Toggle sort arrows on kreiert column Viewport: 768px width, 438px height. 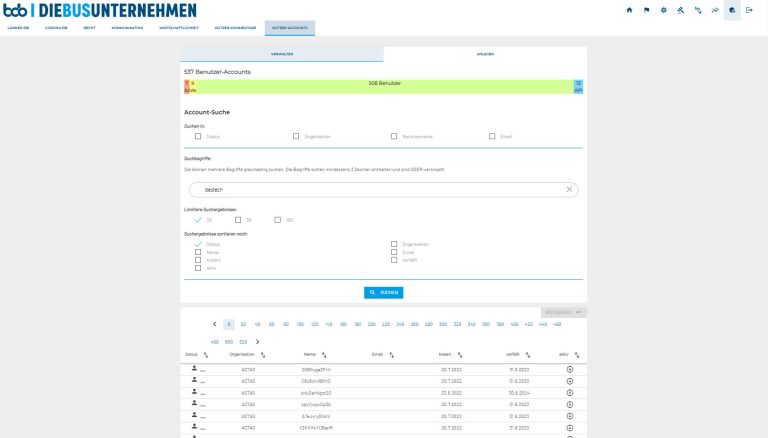[460, 354]
